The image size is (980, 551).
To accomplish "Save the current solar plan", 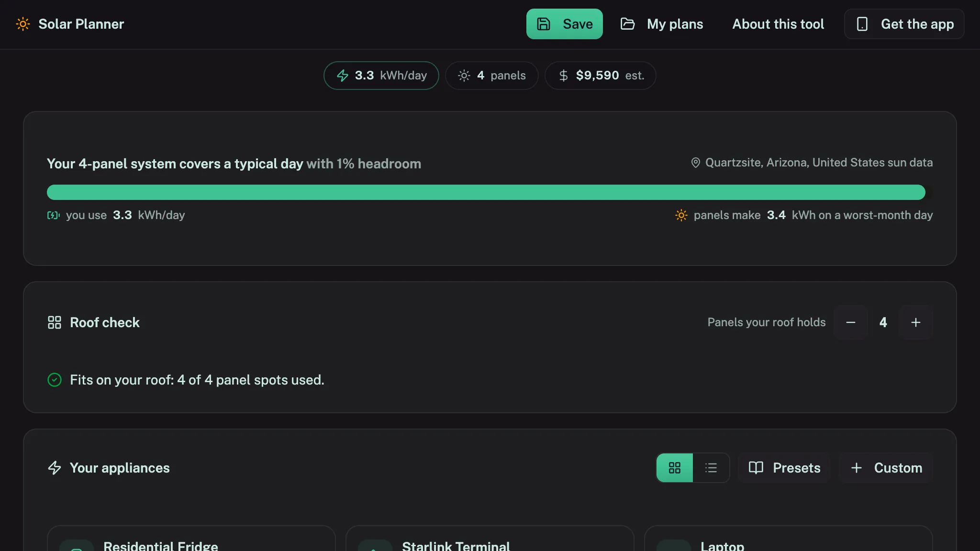I will tap(564, 24).
